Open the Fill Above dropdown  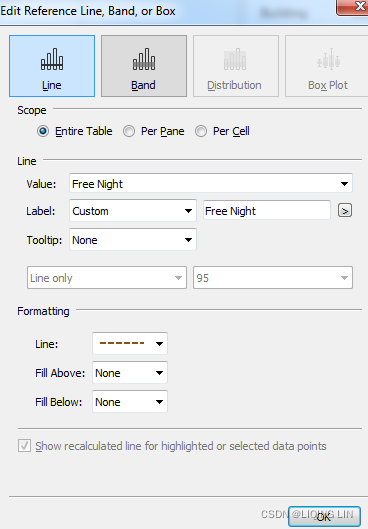[x=130, y=373]
